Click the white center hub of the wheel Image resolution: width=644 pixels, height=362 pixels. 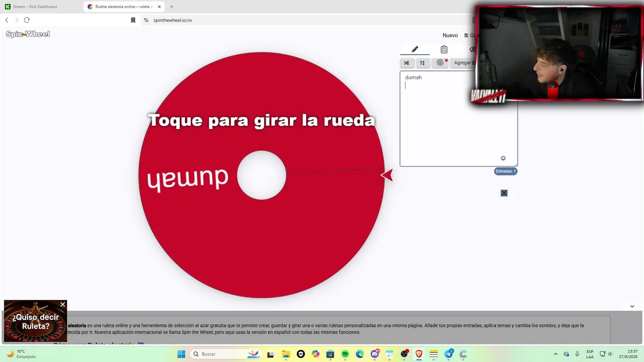pyautogui.click(x=262, y=175)
